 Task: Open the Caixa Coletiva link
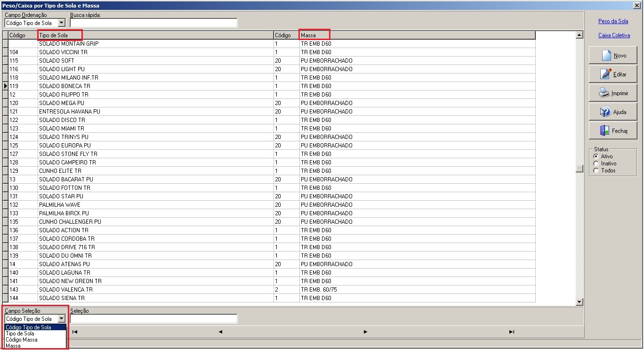[x=614, y=35]
